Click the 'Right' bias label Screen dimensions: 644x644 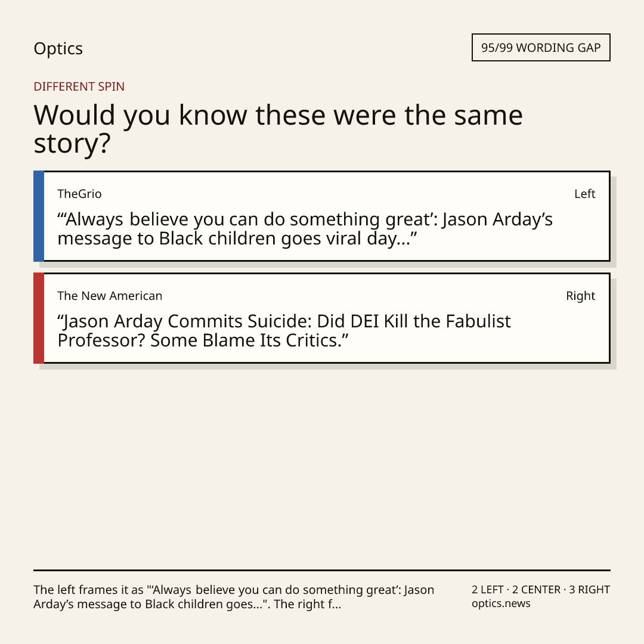(x=580, y=296)
